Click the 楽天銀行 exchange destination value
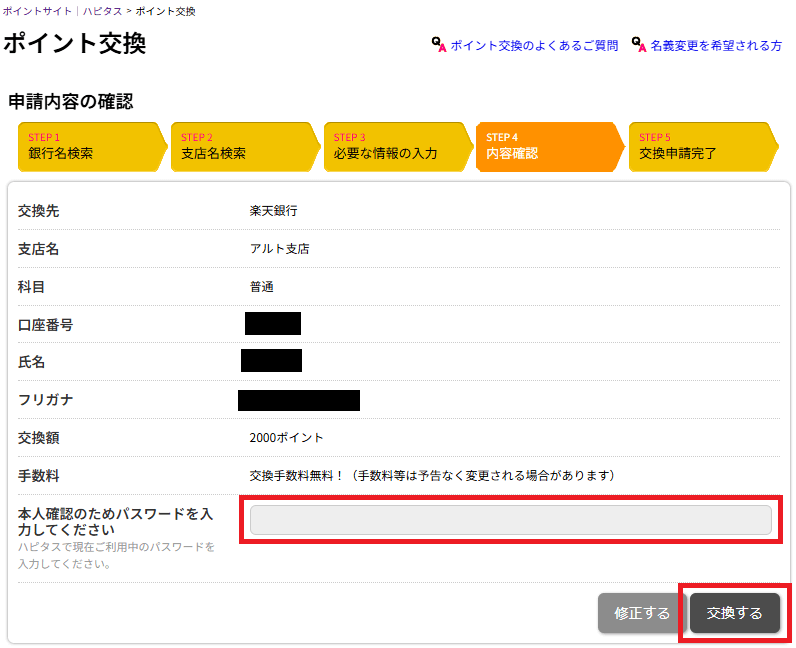The image size is (796, 648). (x=273, y=211)
